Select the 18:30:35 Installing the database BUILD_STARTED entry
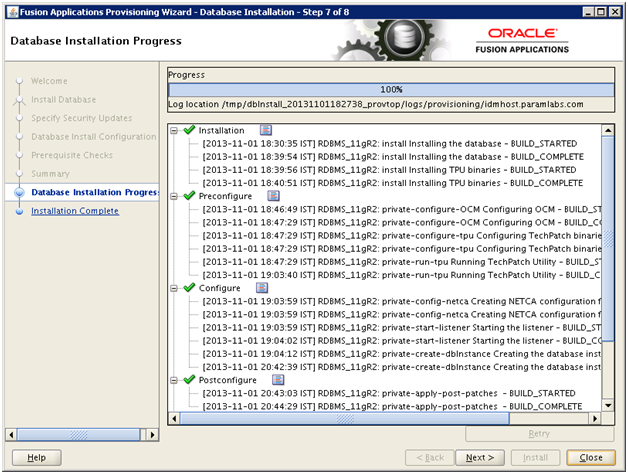628x474 pixels. (x=390, y=143)
